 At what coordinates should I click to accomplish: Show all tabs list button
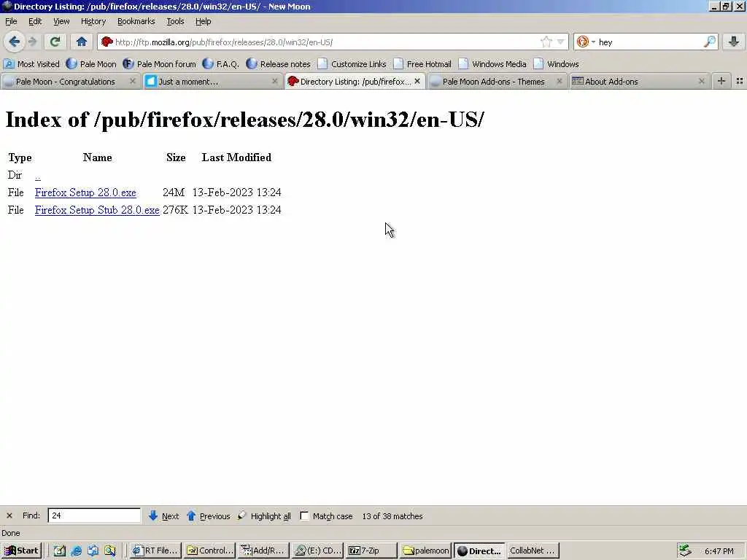(740, 82)
